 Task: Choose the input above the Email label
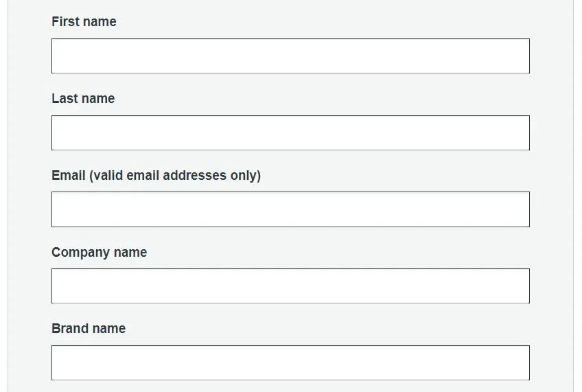tap(290, 132)
